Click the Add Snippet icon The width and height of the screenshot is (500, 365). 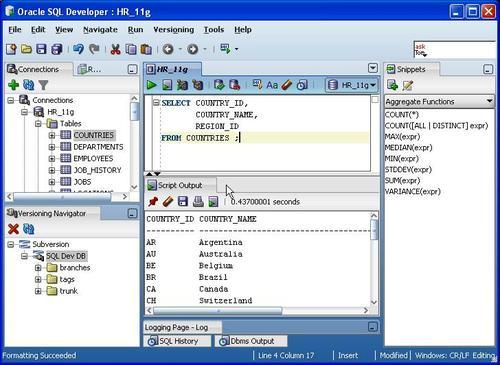[x=392, y=85]
